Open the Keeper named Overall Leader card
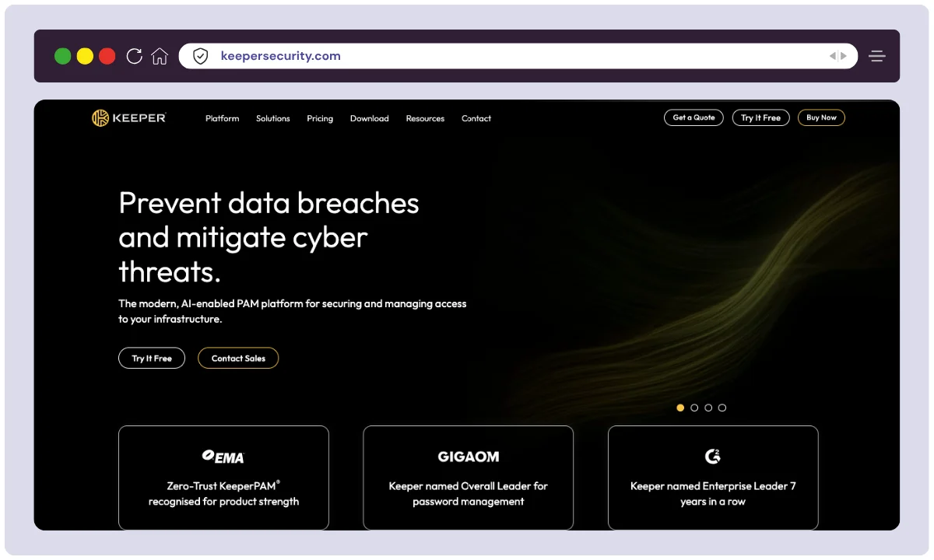The image size is (934, 560). (x=469, y=478)
